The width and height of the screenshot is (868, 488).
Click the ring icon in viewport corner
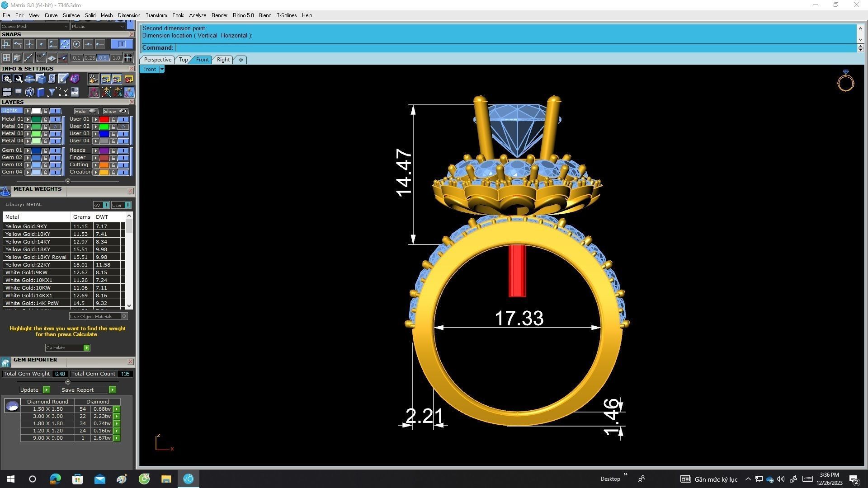845,81
